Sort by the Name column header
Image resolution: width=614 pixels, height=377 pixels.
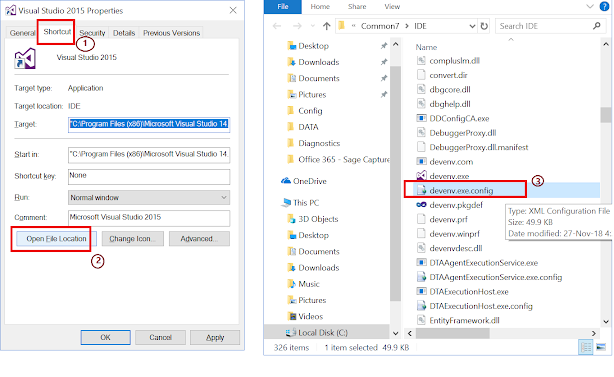tap(426, 47)
